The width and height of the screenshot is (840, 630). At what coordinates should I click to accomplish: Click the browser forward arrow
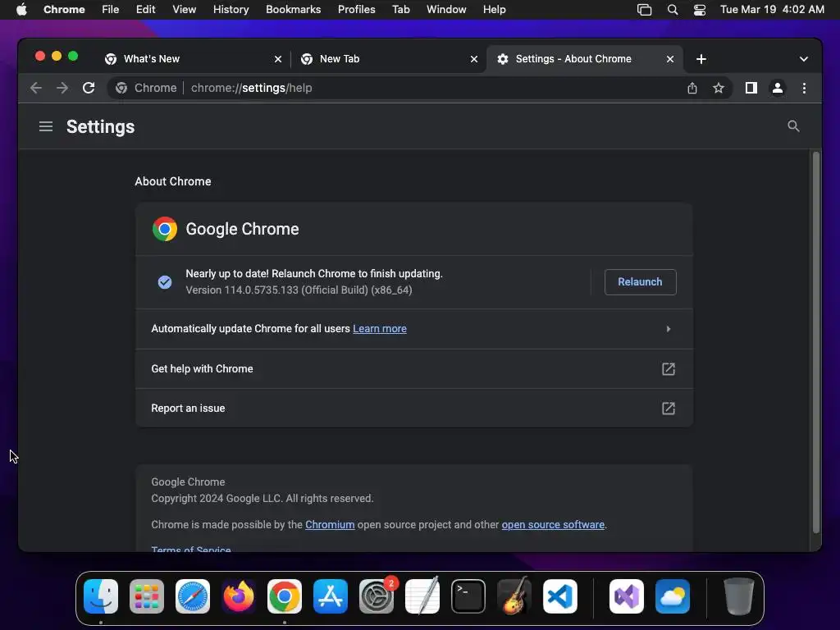click(x=62, y=88)
